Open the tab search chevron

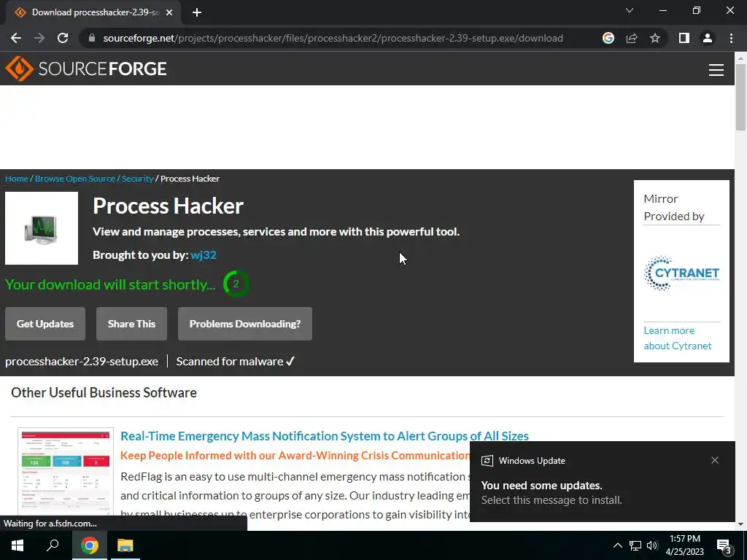[630, 10]
